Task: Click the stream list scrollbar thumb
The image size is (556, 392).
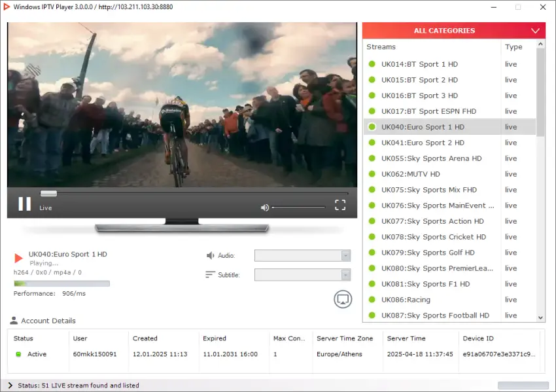Action: [x=540, y=92]
